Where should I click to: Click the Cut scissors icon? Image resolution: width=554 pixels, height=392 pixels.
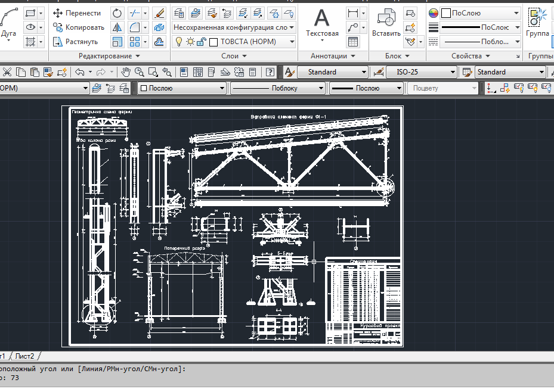pos(7,72)
